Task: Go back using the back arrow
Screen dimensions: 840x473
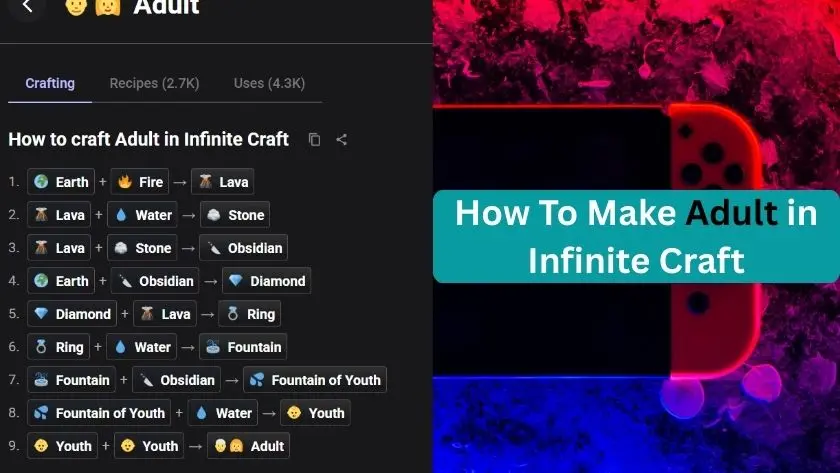Action: 27,6
